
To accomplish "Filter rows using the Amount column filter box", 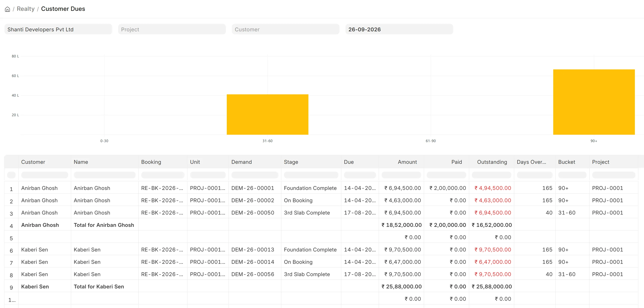I will (x=401, y=175).
